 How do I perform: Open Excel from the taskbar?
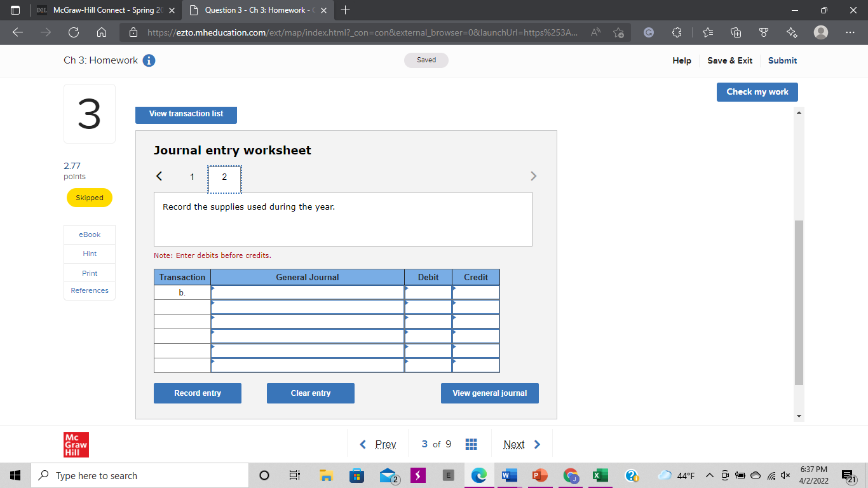(x=600, y=475)
